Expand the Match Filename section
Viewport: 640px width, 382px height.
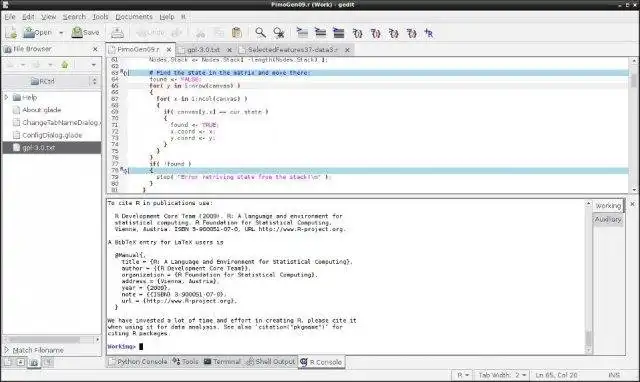pos(7,350)
